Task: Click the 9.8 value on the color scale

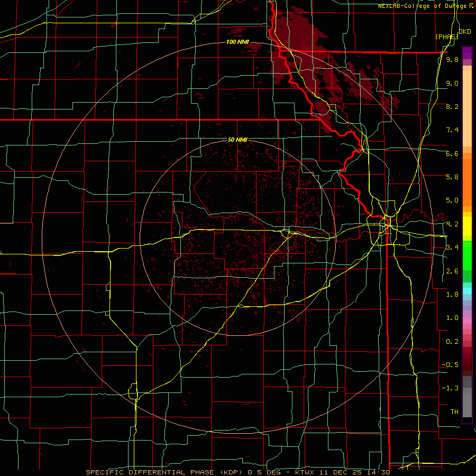Action: (452, 60)
